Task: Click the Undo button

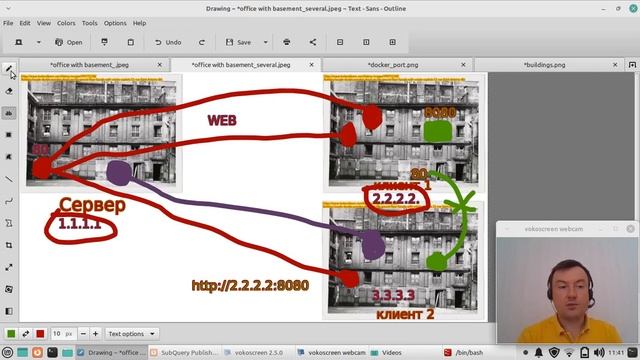Action: pos(168,42)
